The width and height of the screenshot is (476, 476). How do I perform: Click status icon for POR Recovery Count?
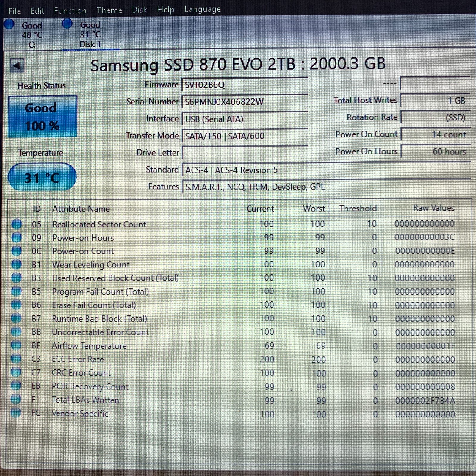[16, 386]
